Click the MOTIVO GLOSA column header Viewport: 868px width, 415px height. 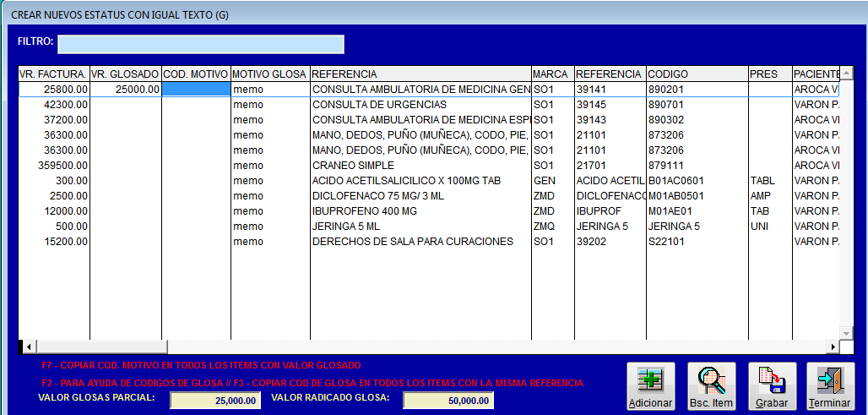click(270, 74)
